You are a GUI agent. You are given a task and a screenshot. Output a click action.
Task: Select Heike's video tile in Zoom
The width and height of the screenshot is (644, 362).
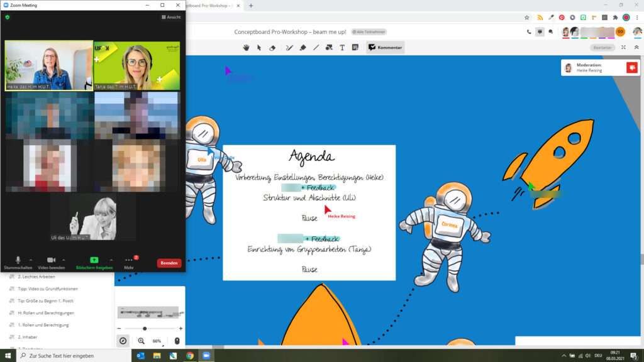[49, 65]
